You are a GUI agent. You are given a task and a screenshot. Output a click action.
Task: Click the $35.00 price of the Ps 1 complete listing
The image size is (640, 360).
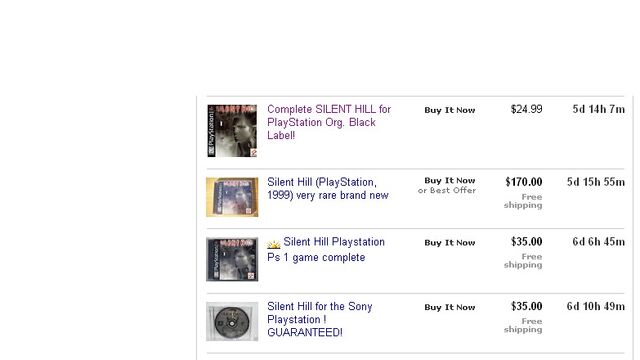[526, 241]
